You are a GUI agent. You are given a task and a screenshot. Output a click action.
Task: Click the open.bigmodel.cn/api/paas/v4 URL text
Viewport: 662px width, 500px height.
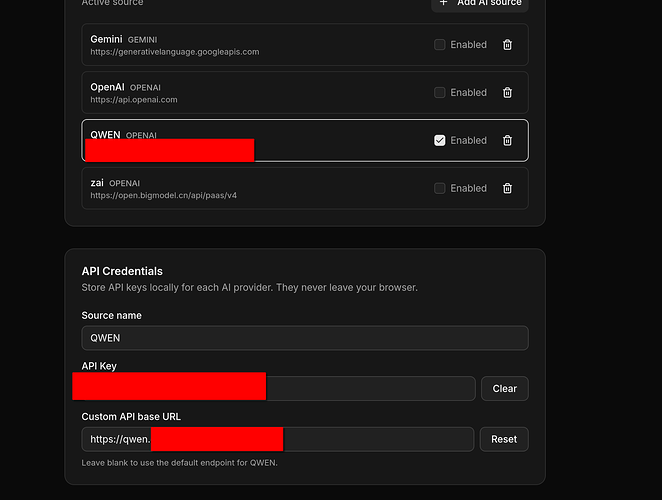click(163, 196)
